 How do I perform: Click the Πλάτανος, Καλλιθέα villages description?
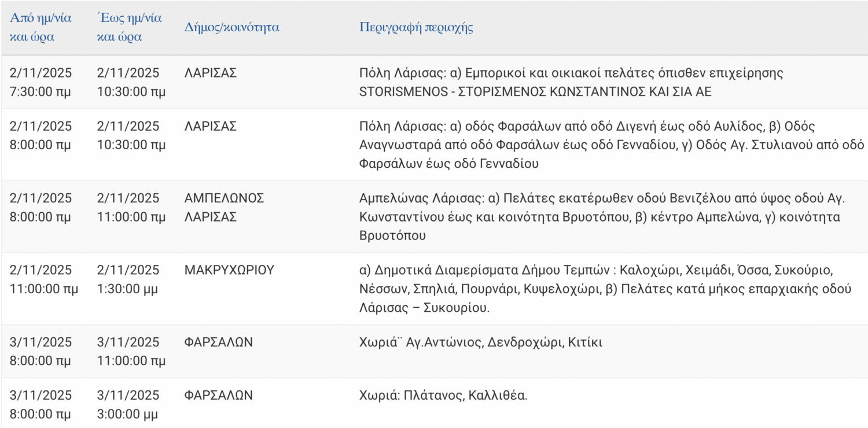pos(443,396)
